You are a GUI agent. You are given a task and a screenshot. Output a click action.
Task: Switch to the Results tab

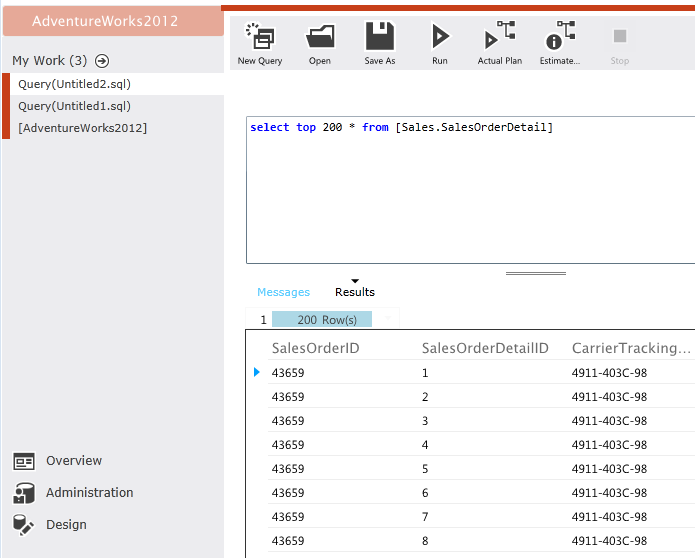point(355,292)
